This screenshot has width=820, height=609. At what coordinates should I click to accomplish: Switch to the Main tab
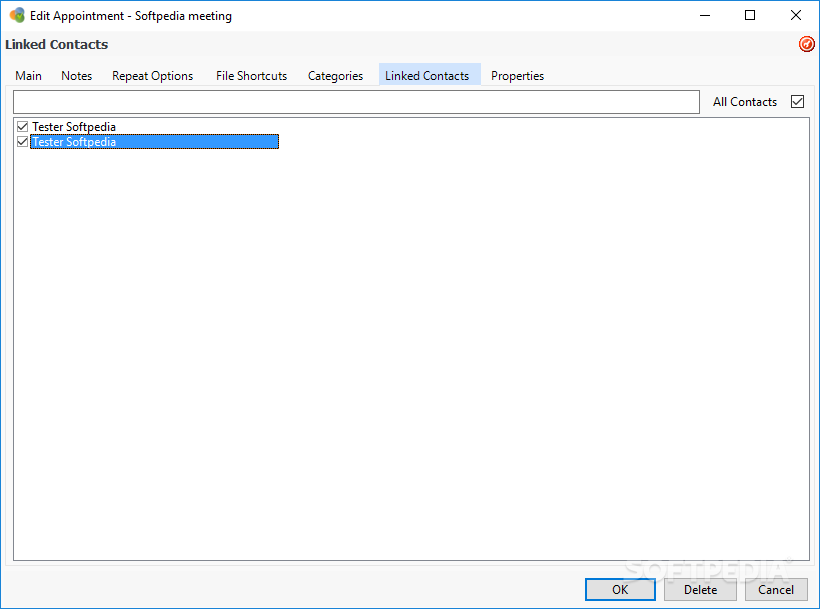point(28,76)
